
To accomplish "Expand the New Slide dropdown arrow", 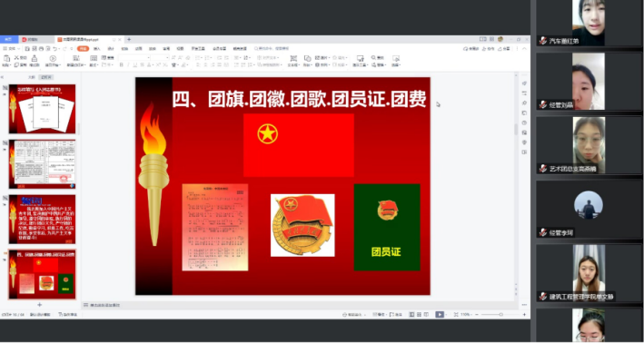I will (84, 65).
